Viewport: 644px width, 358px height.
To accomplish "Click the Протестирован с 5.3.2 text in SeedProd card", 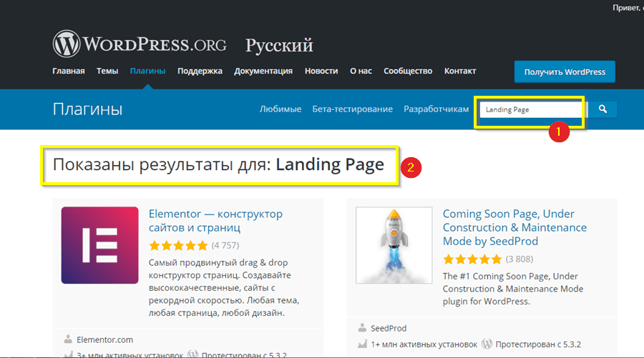I will pyautogui.click(x=538, y=344).
